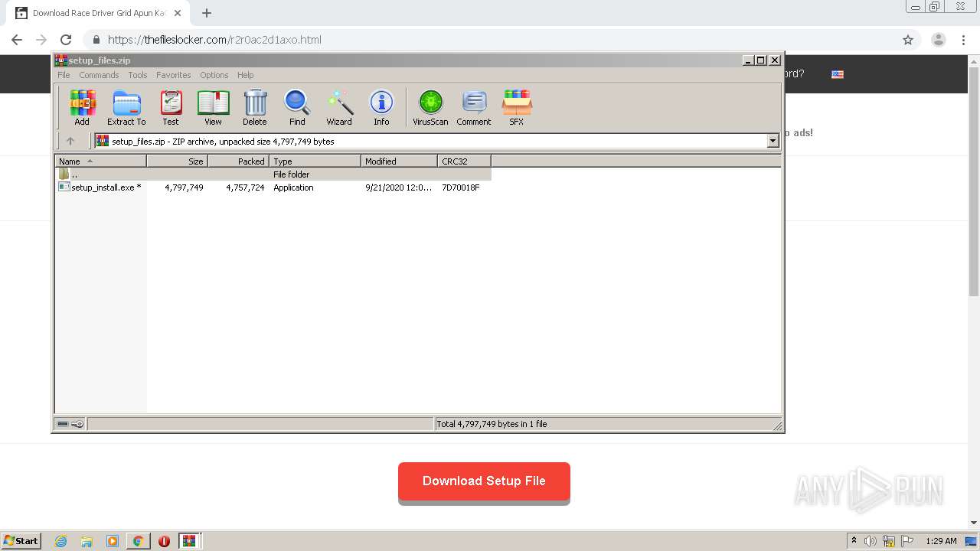The width and height of the screenshot is (980, 551).
Task: Click the US flag language icon
Action: 838,74
